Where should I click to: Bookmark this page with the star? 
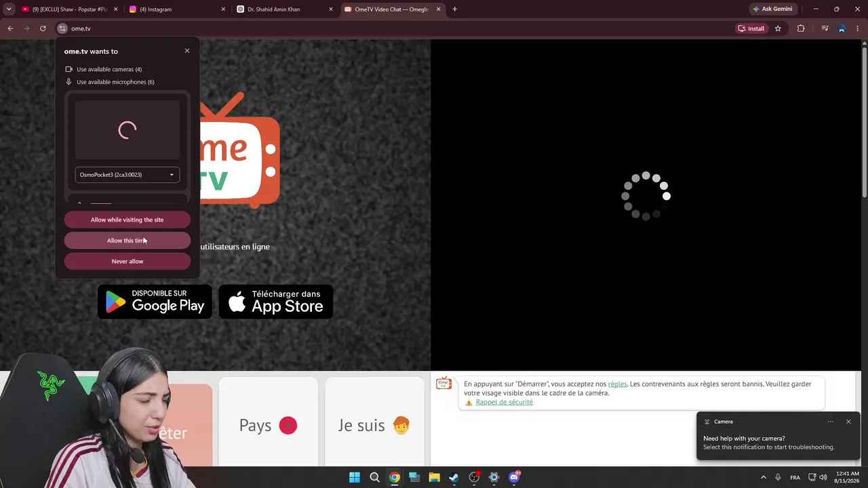click(778, 28)
